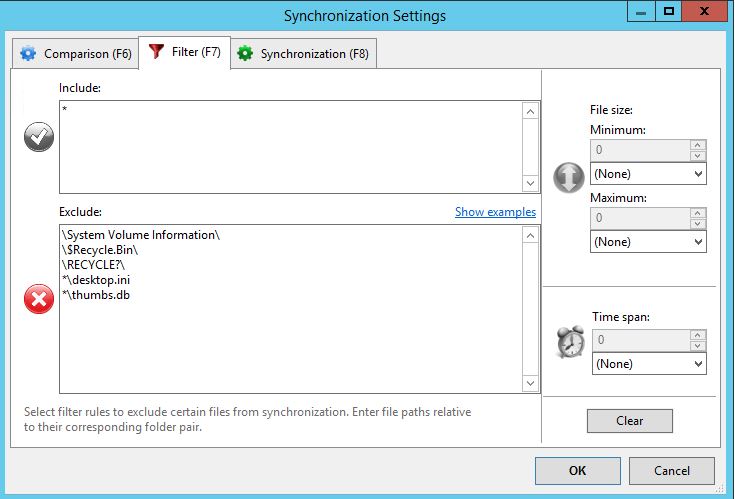Click the Clear button

[x=630, y=421]
